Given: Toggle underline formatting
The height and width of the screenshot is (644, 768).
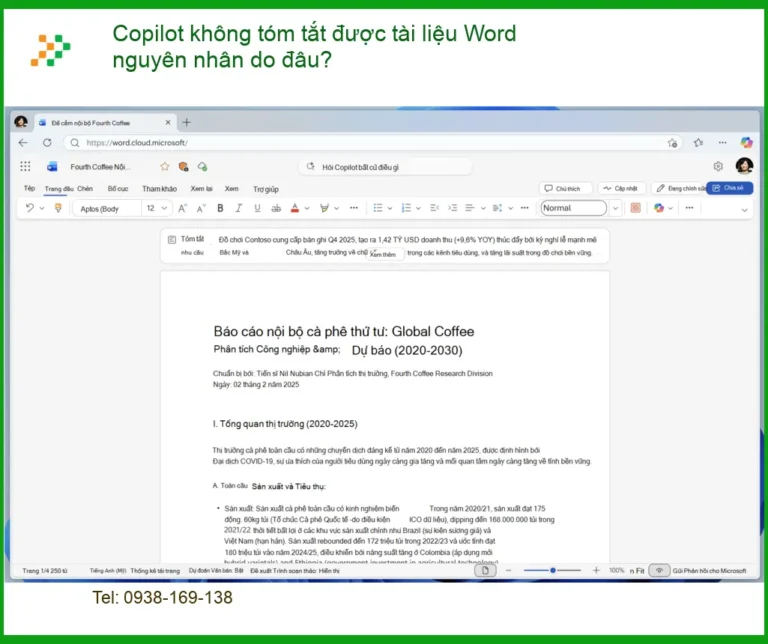Looking at the screenshot, I should click(257, 208).
